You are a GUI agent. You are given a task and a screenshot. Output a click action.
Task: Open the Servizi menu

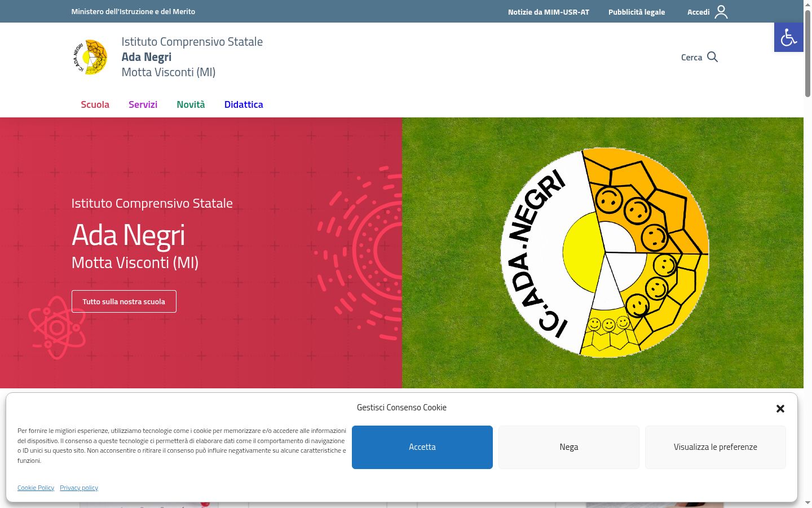pyautogui.click(x=143, y=104)
